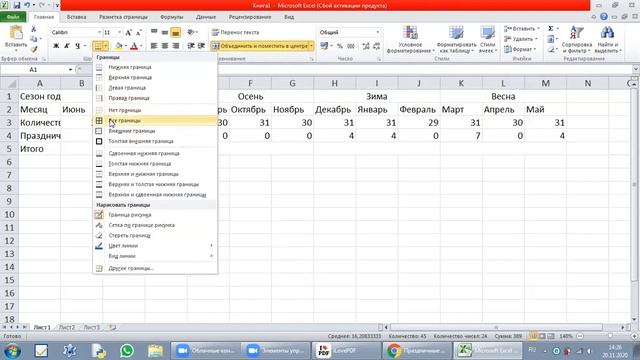Open the Формулы ribbon tab
The width and height of the screenshot is (640, 360).
(171, 17)
